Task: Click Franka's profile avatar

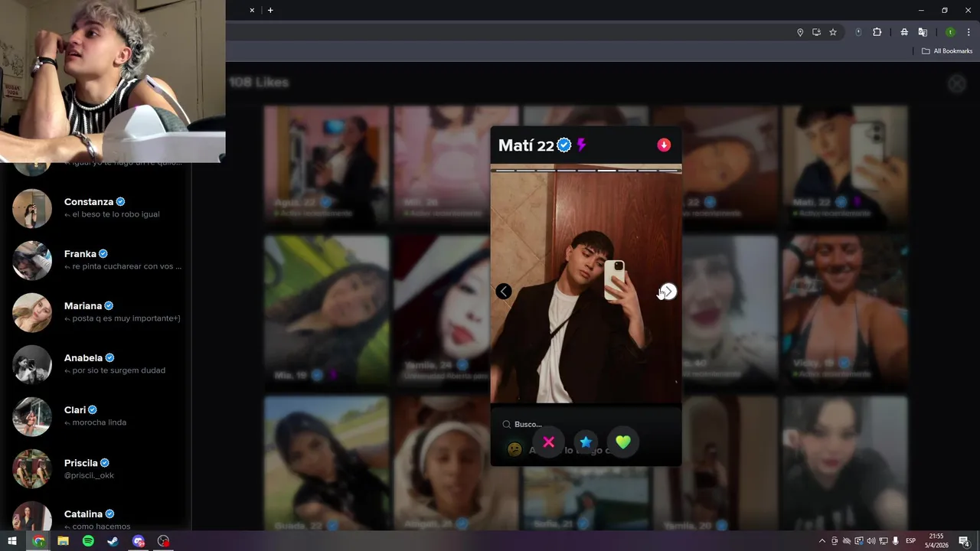Action: (x=32, y=260)
